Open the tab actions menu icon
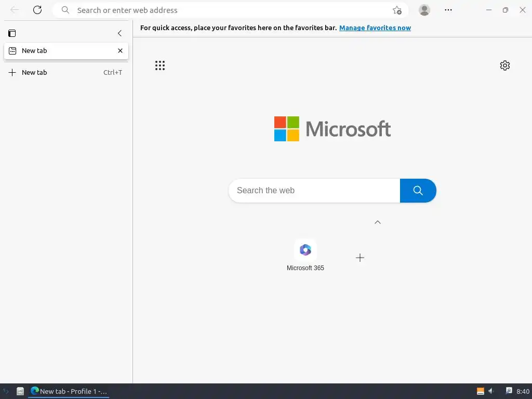Image resolution: width=532 pixels, height=399 pixels. (x=12, y=33)
